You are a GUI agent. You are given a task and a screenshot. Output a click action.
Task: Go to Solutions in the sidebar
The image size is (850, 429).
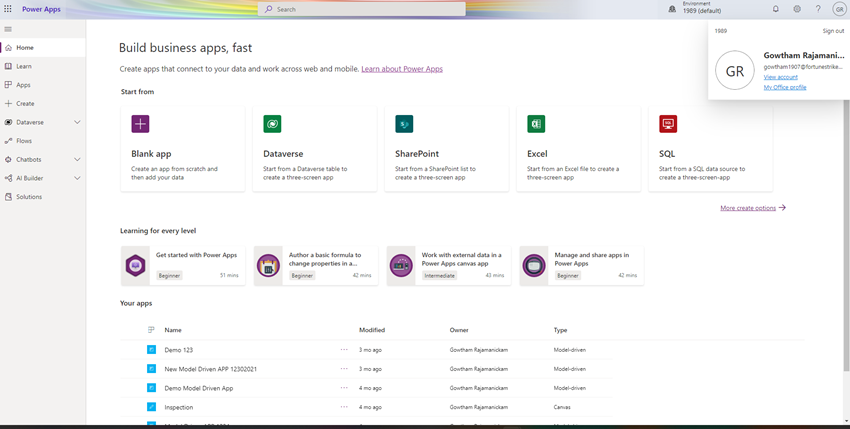(x=29, y=197)
